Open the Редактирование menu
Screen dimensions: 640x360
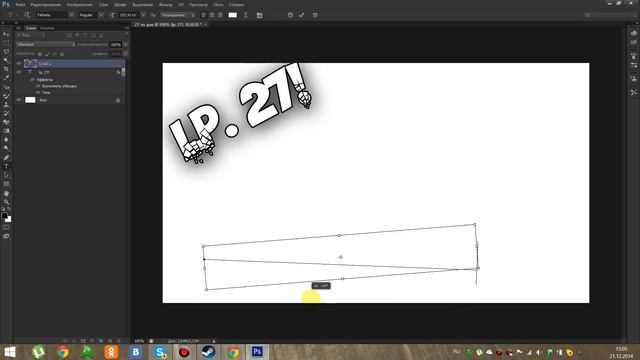(x=46, y=5)
